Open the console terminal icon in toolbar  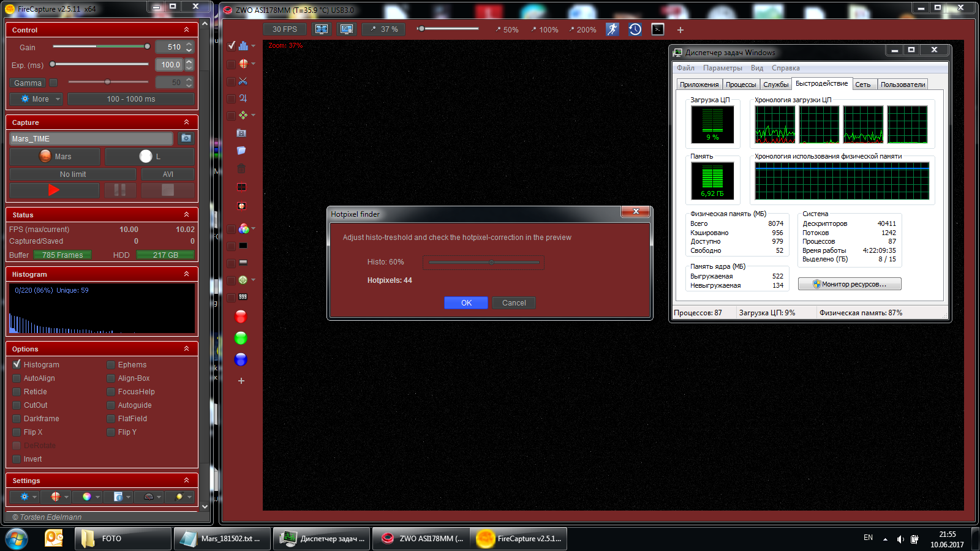658,29
